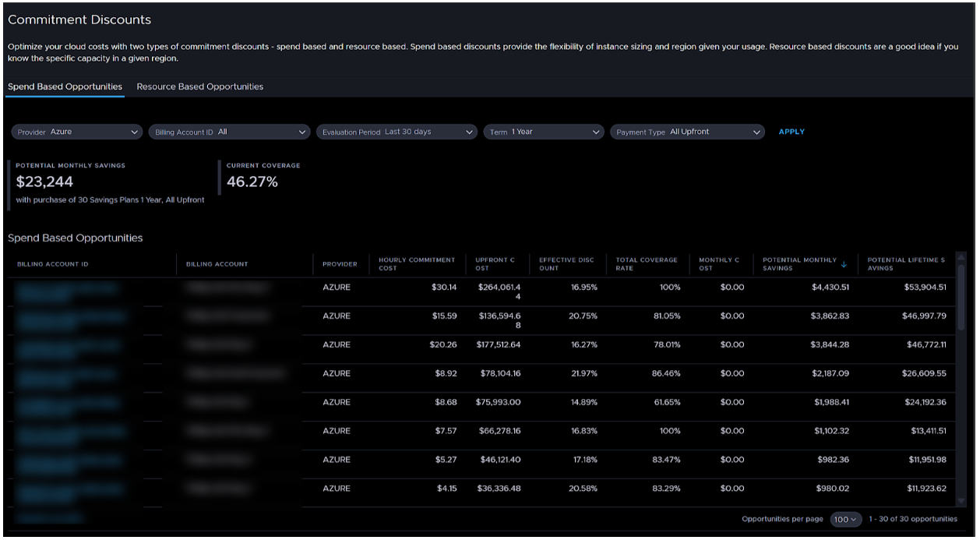Click the chevron icon on the Term filter
Image resolution: width=980 pixels, height=540 pixels.
coord(597,132)
